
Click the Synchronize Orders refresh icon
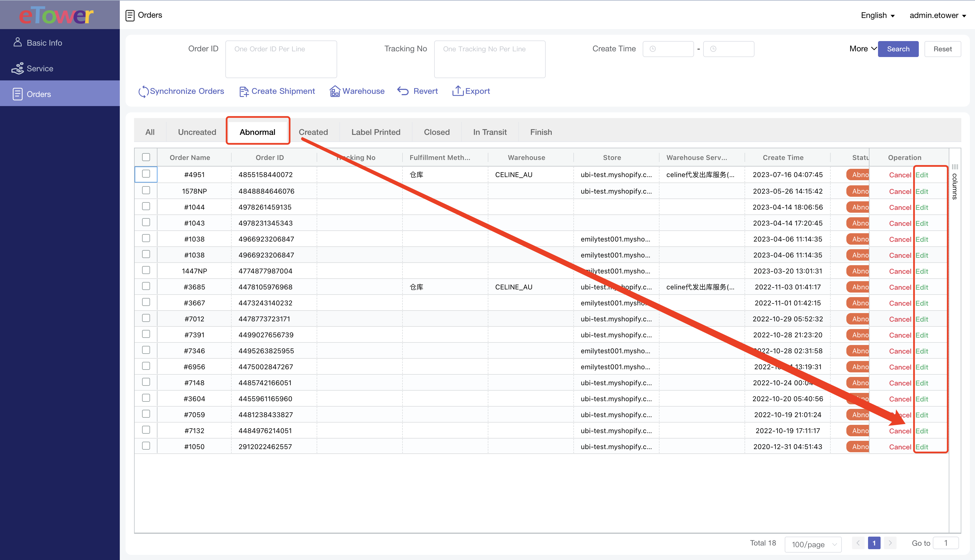click(143, 91)
